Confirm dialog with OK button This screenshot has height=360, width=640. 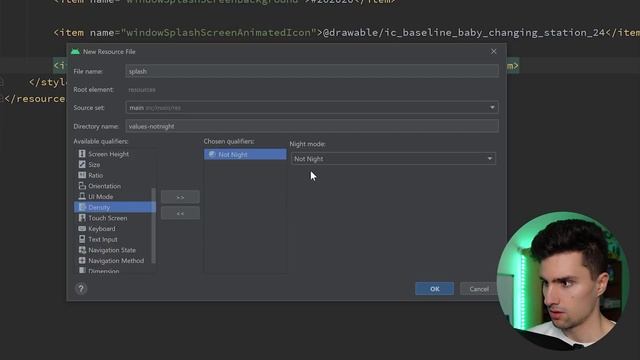[x=434, y=289]
